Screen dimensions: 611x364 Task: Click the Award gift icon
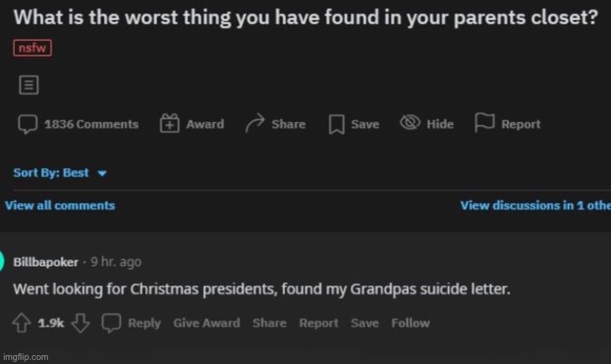169,124
